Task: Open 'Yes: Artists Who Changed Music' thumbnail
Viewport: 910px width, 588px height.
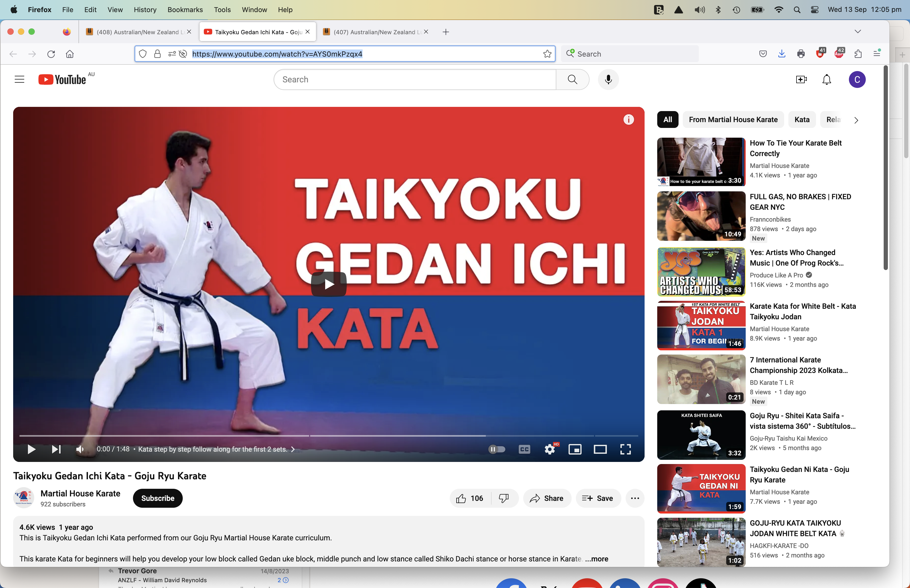Action: tap(701, 271)
